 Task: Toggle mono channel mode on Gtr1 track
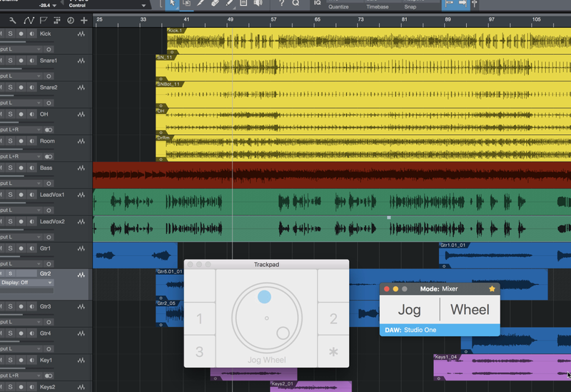(x=49, y=263)
